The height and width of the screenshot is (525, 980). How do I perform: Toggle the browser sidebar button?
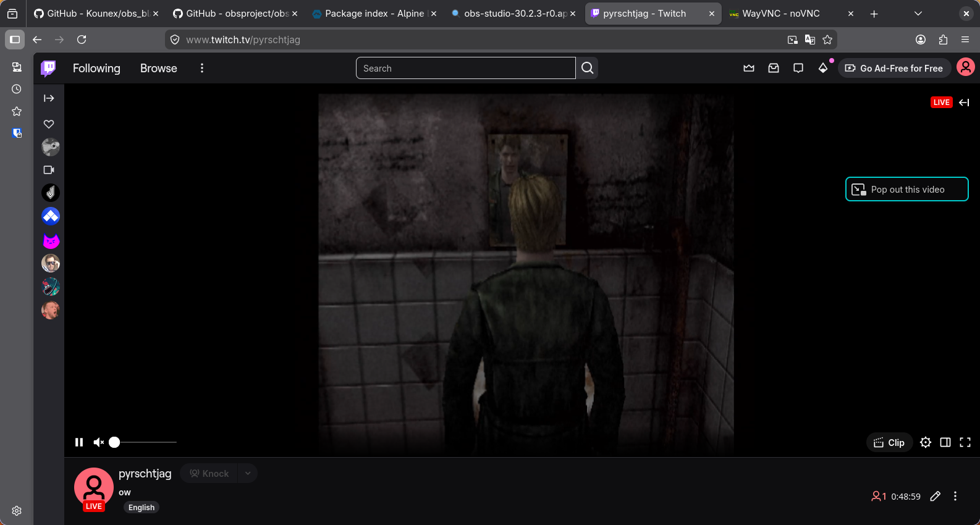15,40
